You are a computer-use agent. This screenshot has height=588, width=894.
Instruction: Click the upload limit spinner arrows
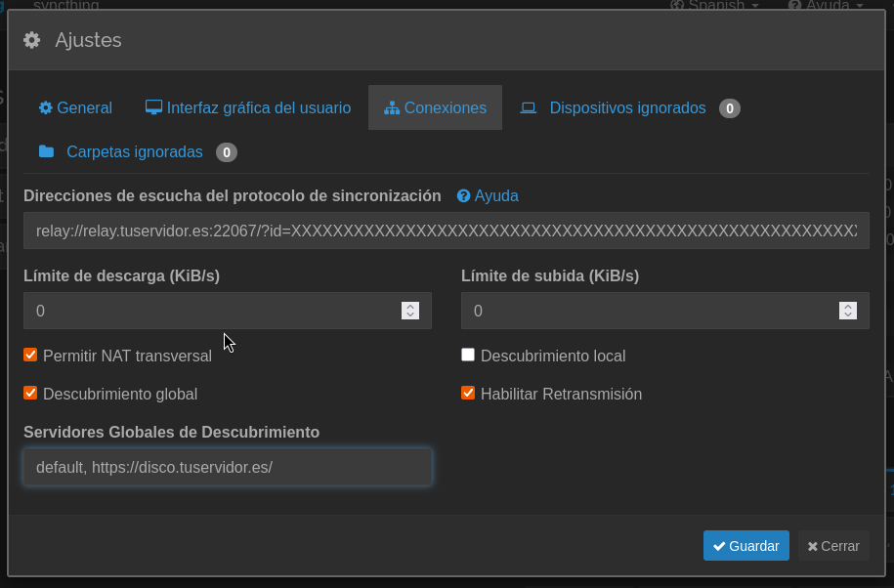coord(848,311)
